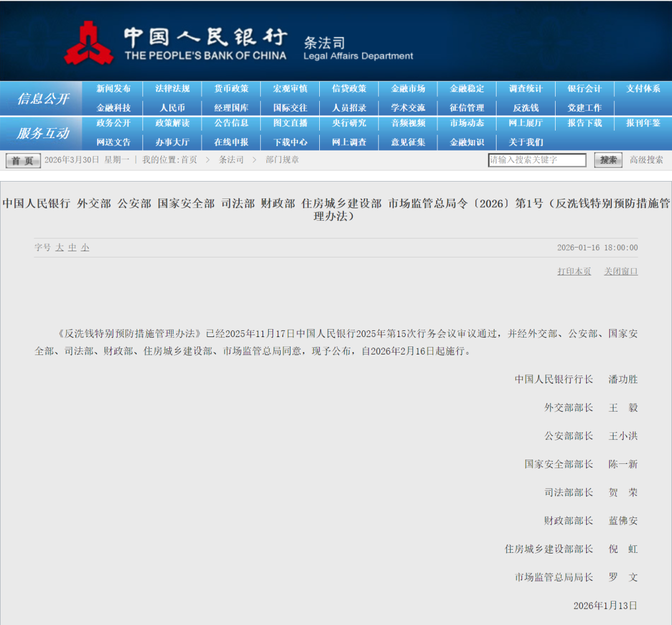The width and height of the screenshot is (672, 625).
Task: Open the 征信管理 menu item
Action: coord(467,108)
